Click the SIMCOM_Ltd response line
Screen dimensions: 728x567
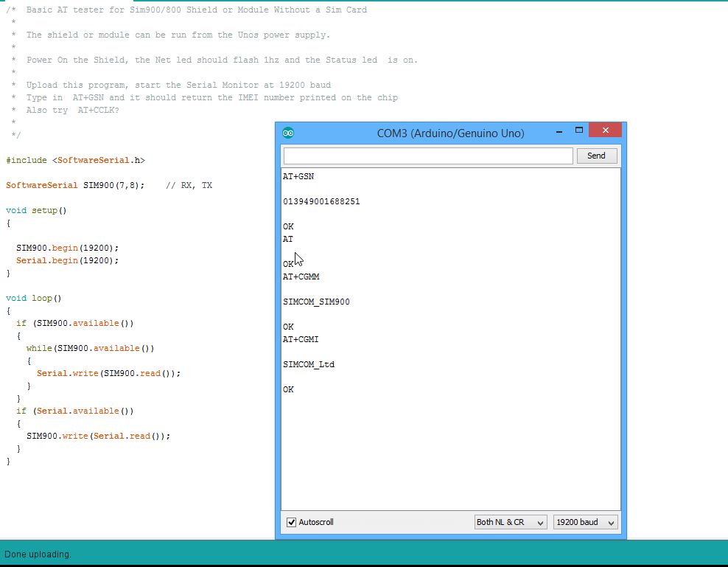(x=309, y=364)
